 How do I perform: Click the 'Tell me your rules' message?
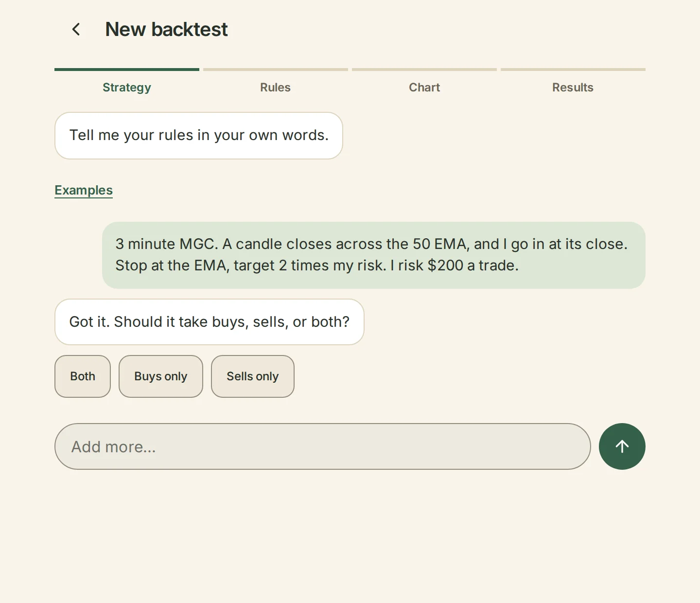pyautogui.click(x=199, y=136)
